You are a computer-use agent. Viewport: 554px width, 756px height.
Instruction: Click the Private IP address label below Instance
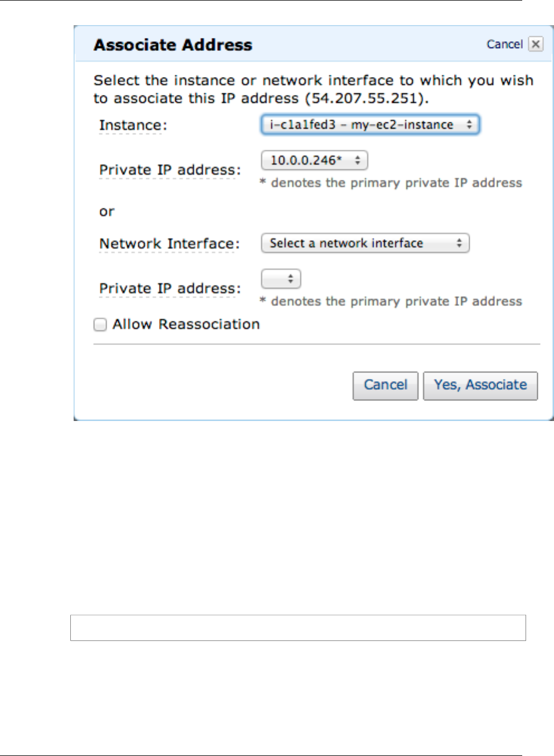(170, 170)
